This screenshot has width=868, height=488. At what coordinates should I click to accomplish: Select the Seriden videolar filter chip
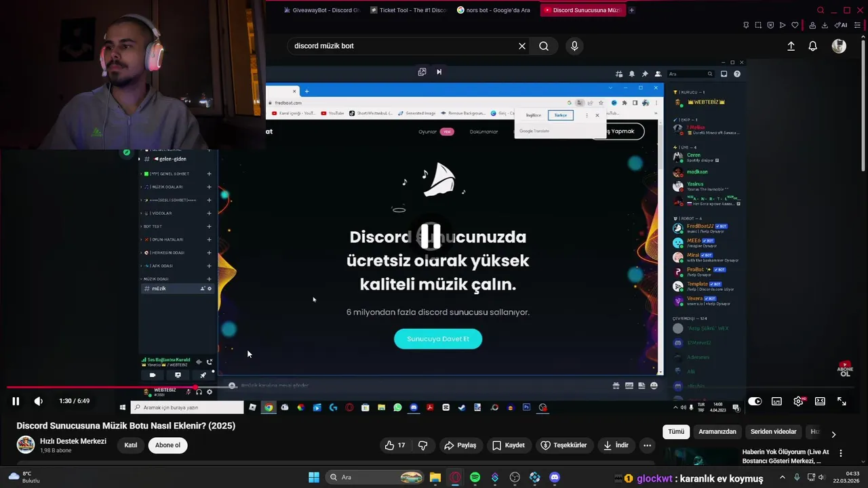click(x=774, y=432)
